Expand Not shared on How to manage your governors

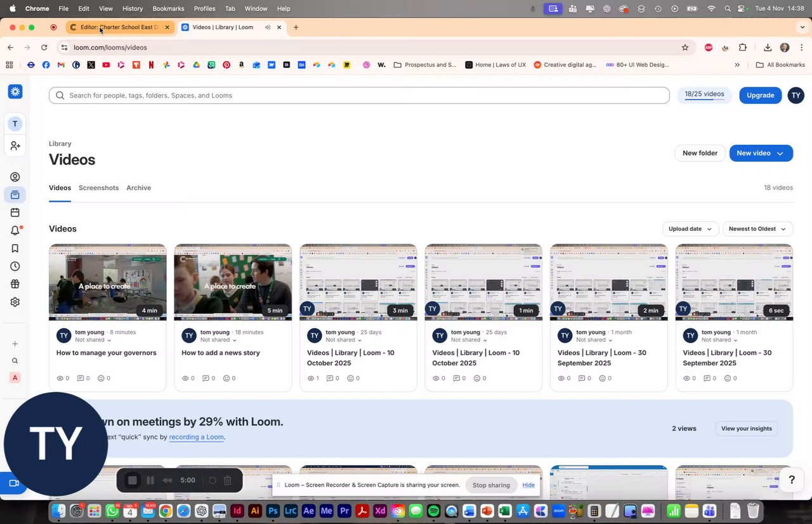pos(93,340)
